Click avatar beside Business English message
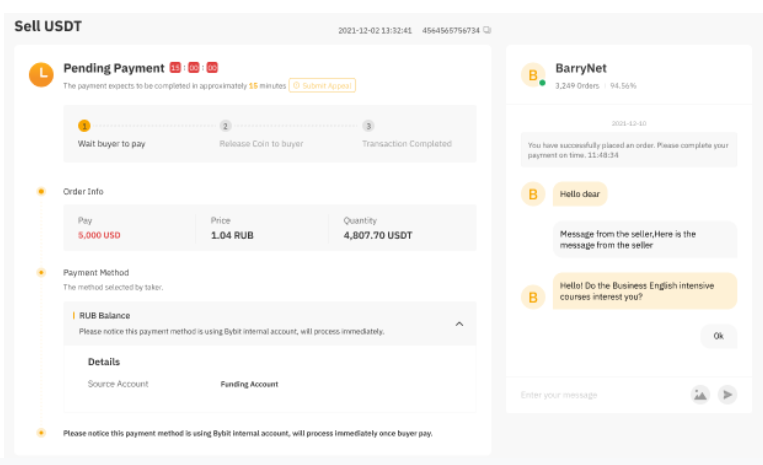This screenshot has height=465, width=763. coord(533,295)
